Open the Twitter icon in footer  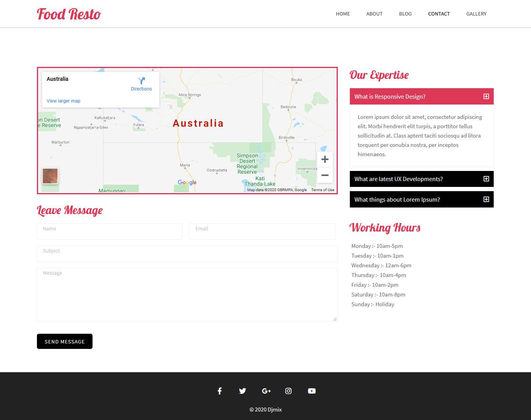[x=243, y=391]
